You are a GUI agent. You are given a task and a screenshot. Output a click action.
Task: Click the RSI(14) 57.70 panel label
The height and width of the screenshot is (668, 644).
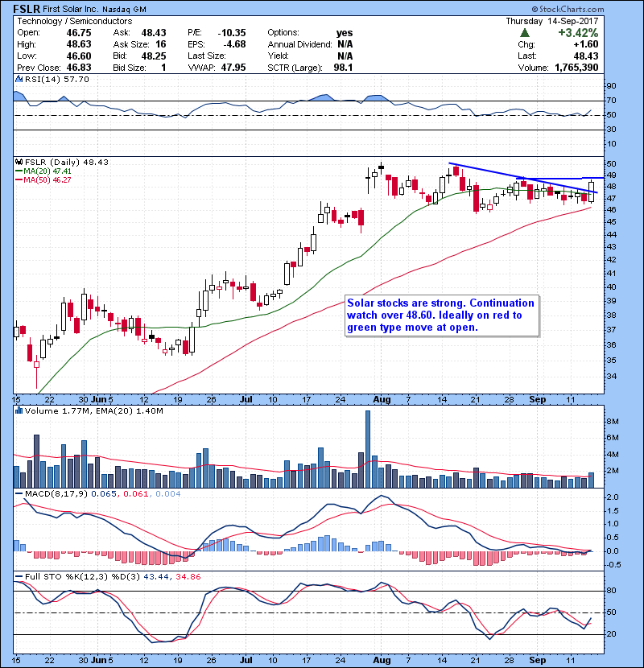pos(57,79)
